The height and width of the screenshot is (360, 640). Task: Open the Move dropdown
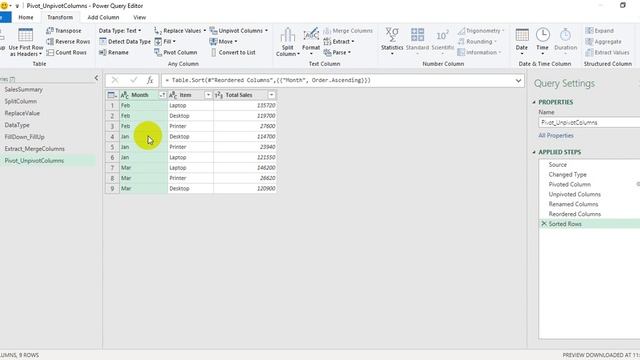point(223,42)
